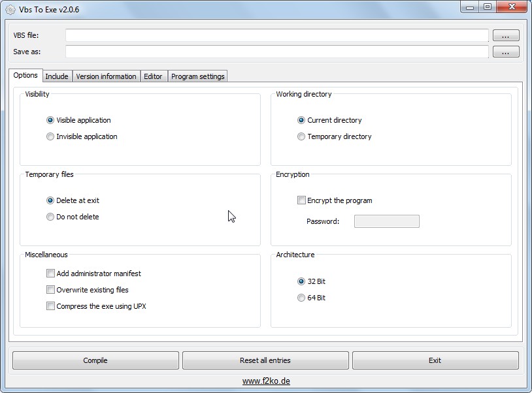Click Reset all entries button
This screenshot has height=393, width=532.
[265, 360]
